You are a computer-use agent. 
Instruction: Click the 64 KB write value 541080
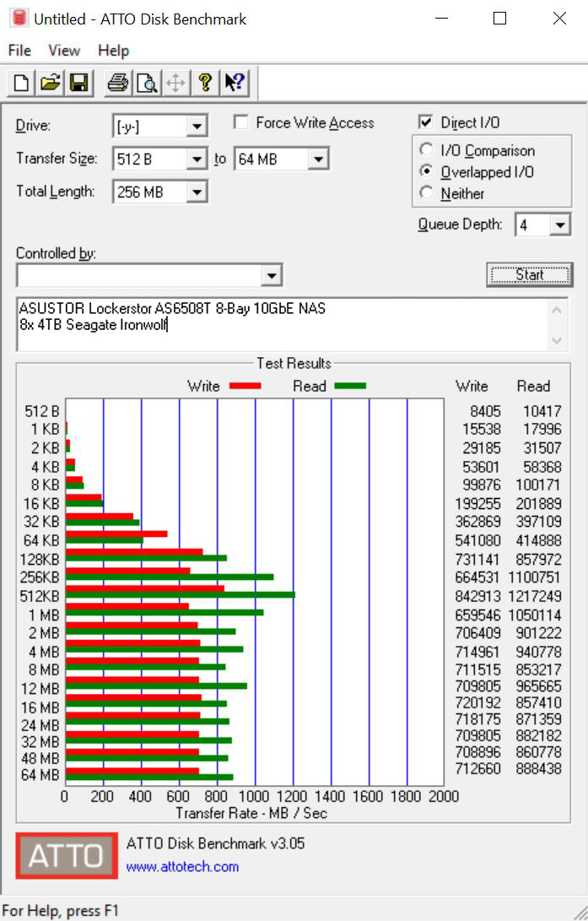coord(477,540)
